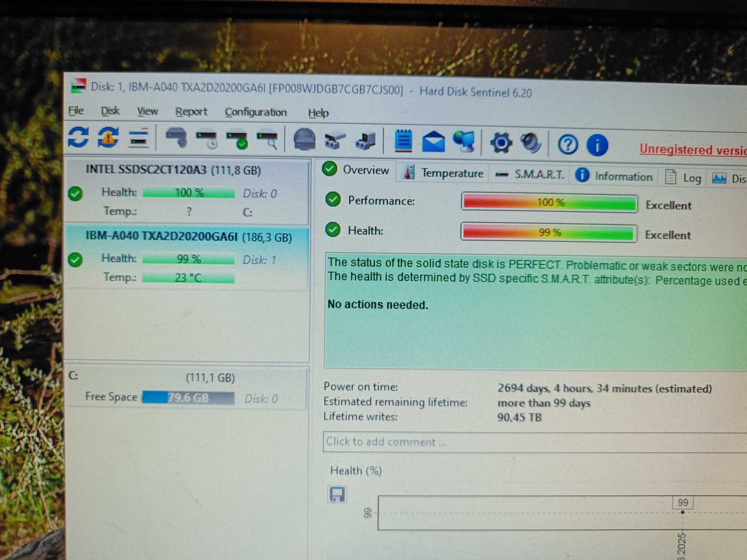Click the green status check of Intel disk
This screenshot has height=560, width=747.
click(x=75, y=193)
